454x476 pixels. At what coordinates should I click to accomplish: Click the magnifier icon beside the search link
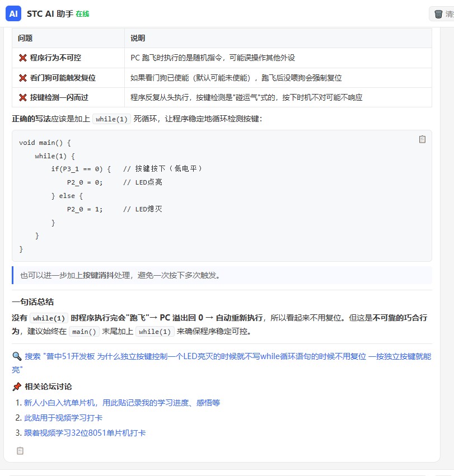[x=17, y=356]
